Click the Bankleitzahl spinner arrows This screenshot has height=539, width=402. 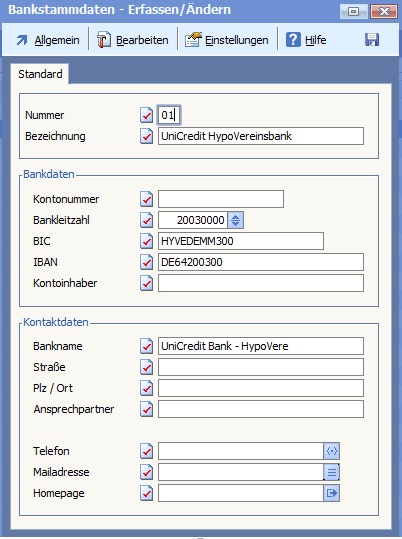[236, 220]
